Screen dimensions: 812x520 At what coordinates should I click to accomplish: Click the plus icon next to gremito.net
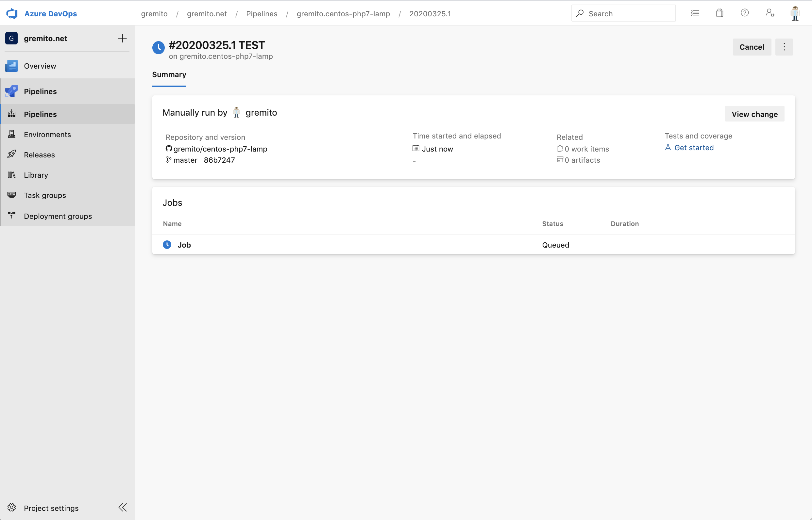pos(122,39)
